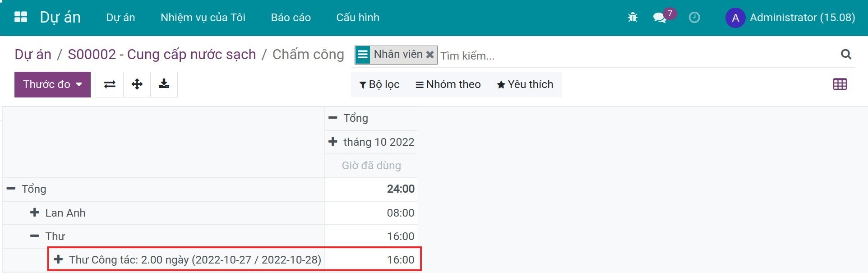Screen dimensions: 868x273
Task: Open the Bộ lọc filter panel
Action: (379, 84)
